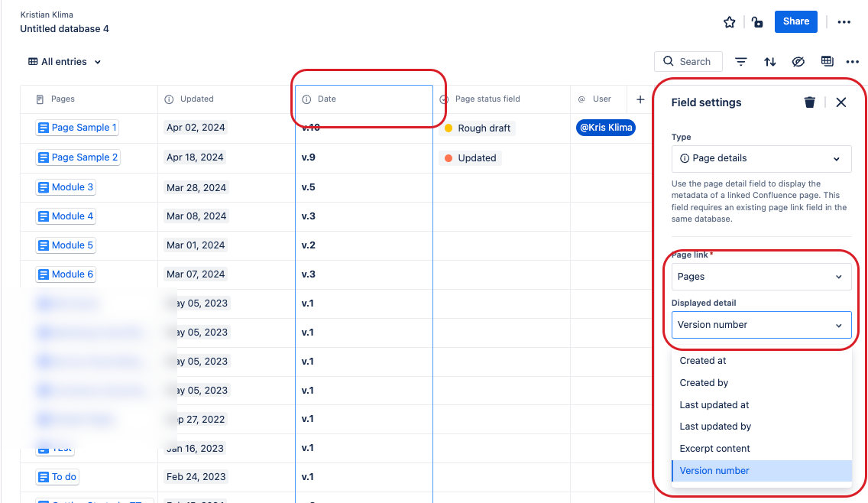Select the @ icon on User column

(580, 99)
